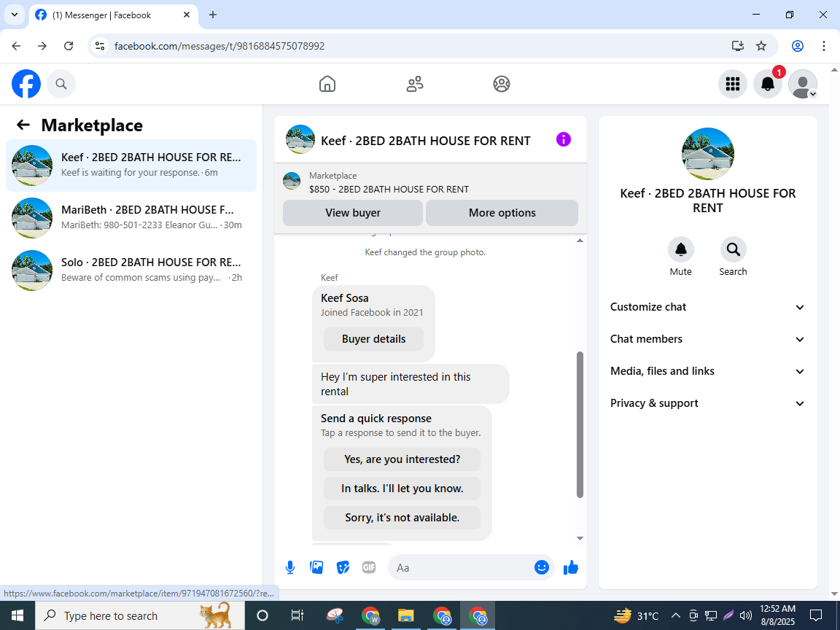
Task: Choose a GIF icon
Action: pos(368,567)
